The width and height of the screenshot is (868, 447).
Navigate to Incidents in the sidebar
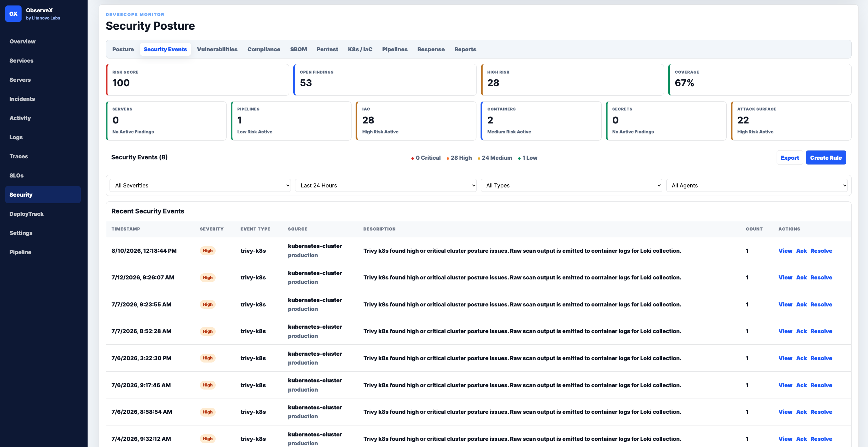(x=43, y=99)
